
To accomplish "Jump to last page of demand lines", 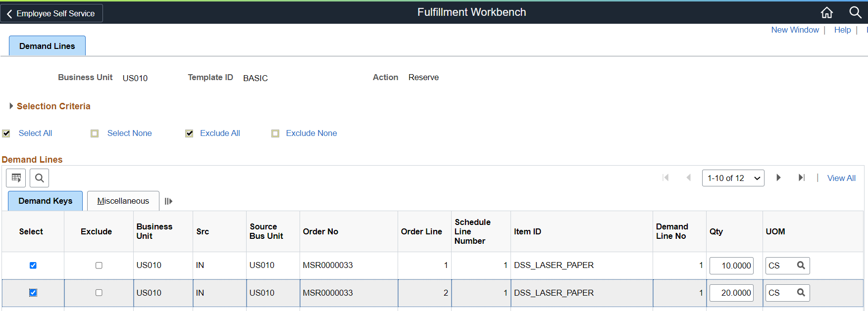I will click(802, 178).
